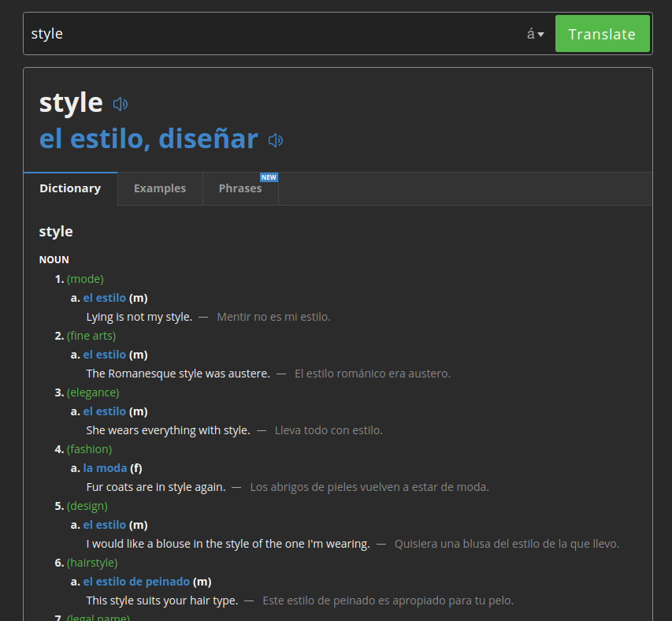Play pronunciation of the word "style"
The image size is (672, 621).
(x=119, y=103)
